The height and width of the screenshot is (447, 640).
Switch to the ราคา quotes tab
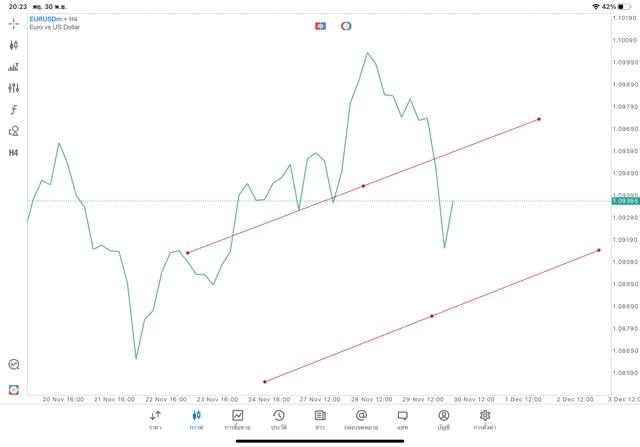tap(155, 419)
